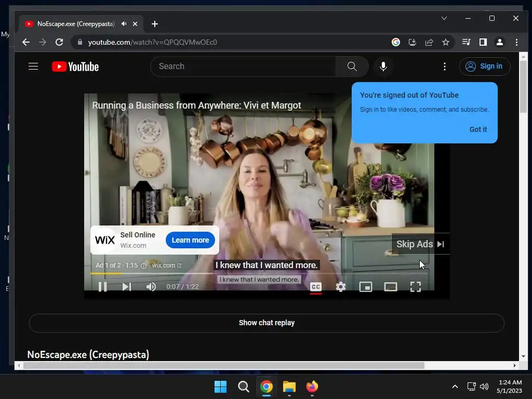This screenshot has width=532, height=399.
Task: Open media controls icon in Chrome toolbar
Action: point(466,42)
